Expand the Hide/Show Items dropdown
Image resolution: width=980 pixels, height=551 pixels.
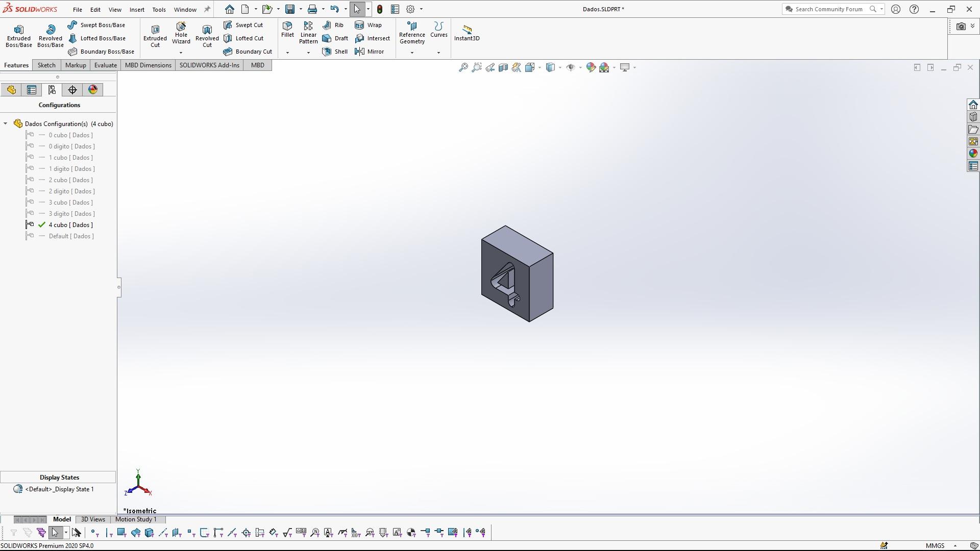[580, 67]
